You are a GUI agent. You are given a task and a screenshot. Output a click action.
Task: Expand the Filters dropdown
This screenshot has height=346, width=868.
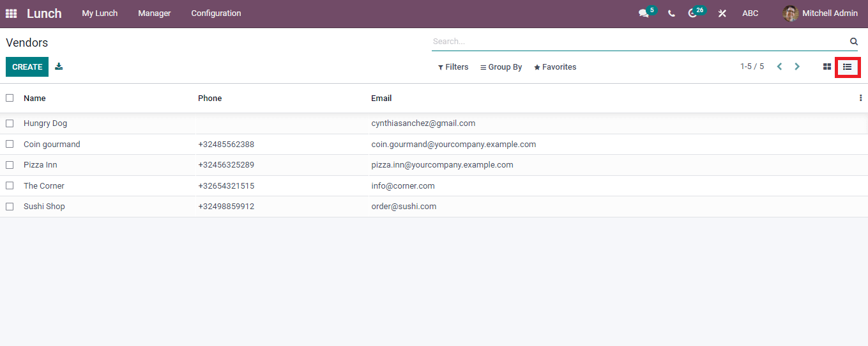(453, 67)
